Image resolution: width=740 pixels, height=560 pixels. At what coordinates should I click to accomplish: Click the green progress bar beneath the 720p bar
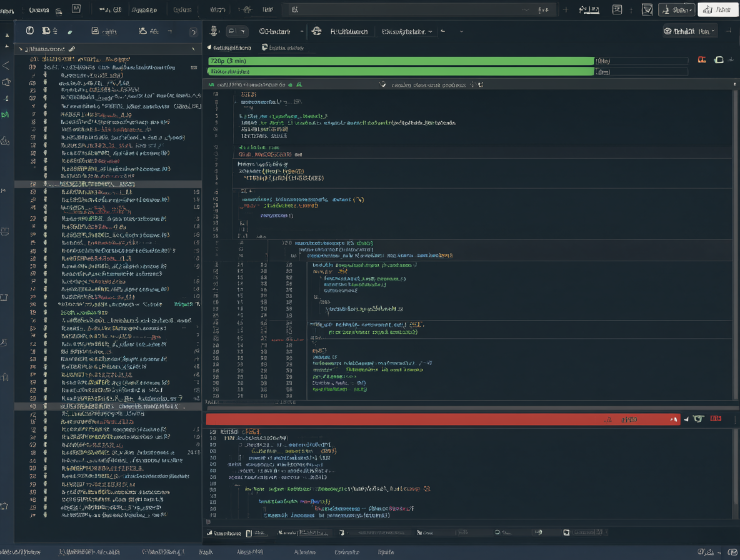point(401,72)
